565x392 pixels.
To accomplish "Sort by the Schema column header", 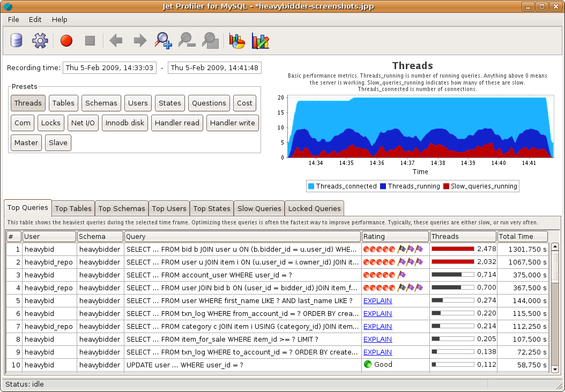I will pyautogui.click(x=100, y=237).
